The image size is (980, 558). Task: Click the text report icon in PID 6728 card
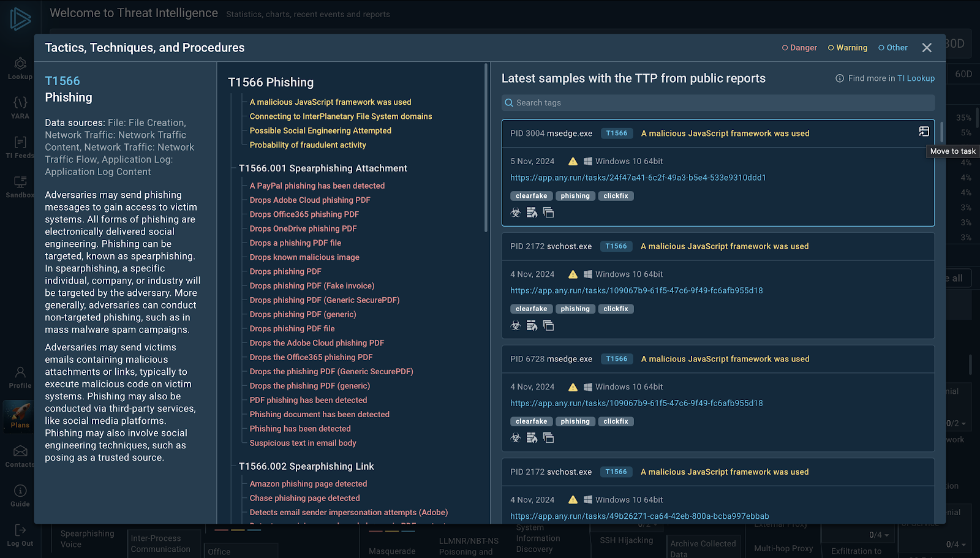coord(532,438)
